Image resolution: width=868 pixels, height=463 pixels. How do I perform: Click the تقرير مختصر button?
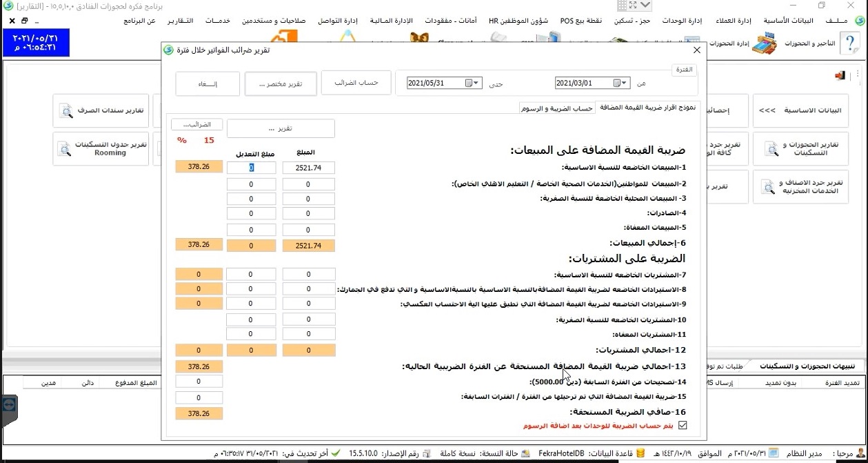tap(281, 84)
